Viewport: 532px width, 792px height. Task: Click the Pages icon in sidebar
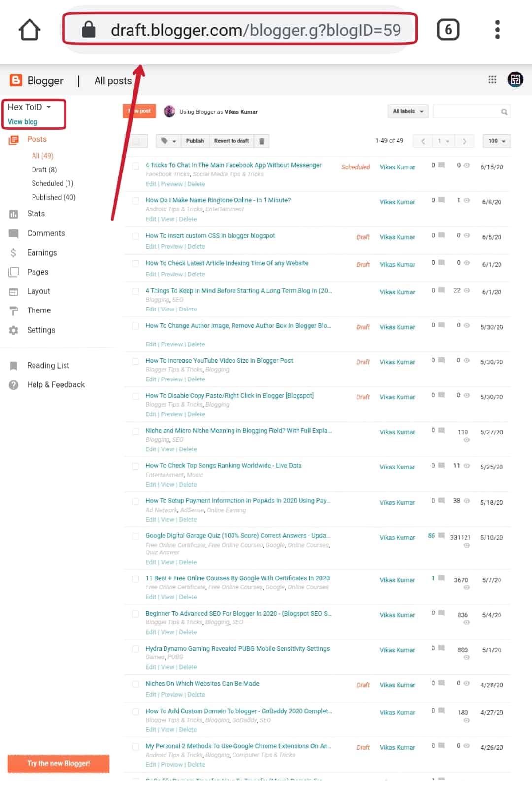tap(14, 272)
